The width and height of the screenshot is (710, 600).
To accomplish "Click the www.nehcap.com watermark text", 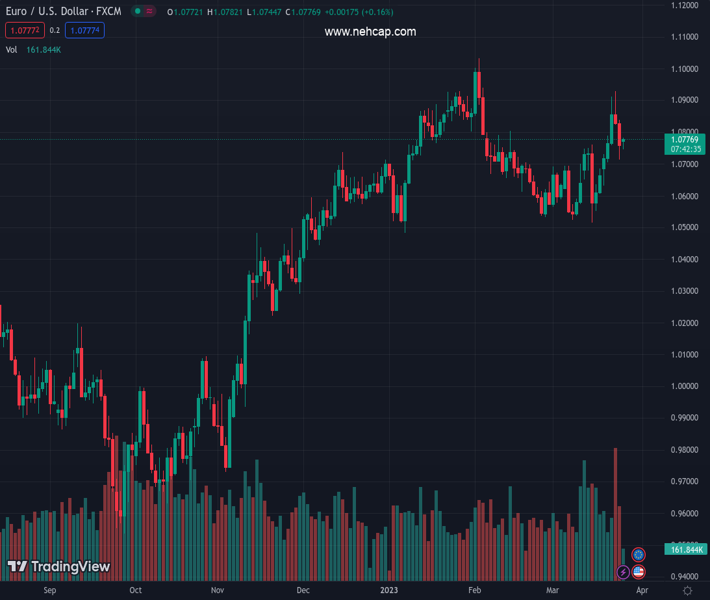I will coord(370,32).
